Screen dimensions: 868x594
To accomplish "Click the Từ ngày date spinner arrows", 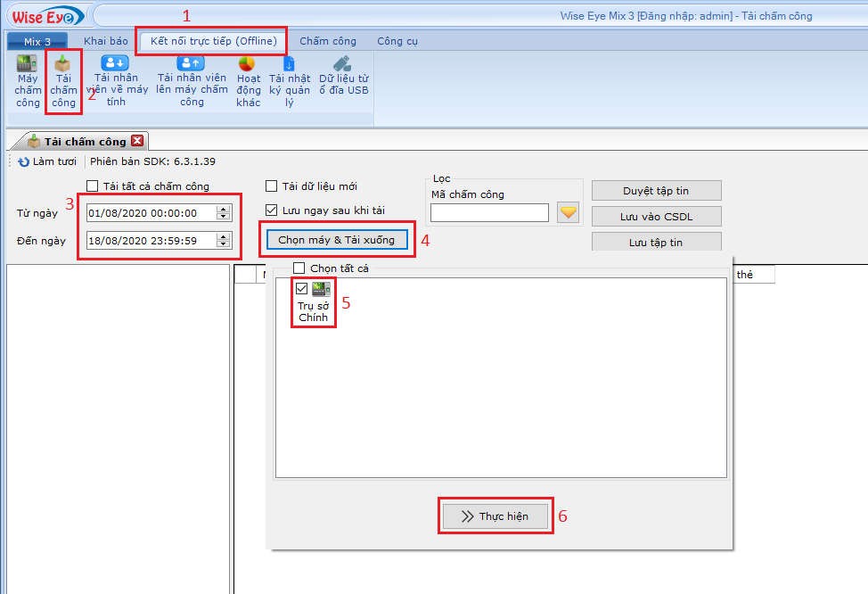I will (224, 213).
